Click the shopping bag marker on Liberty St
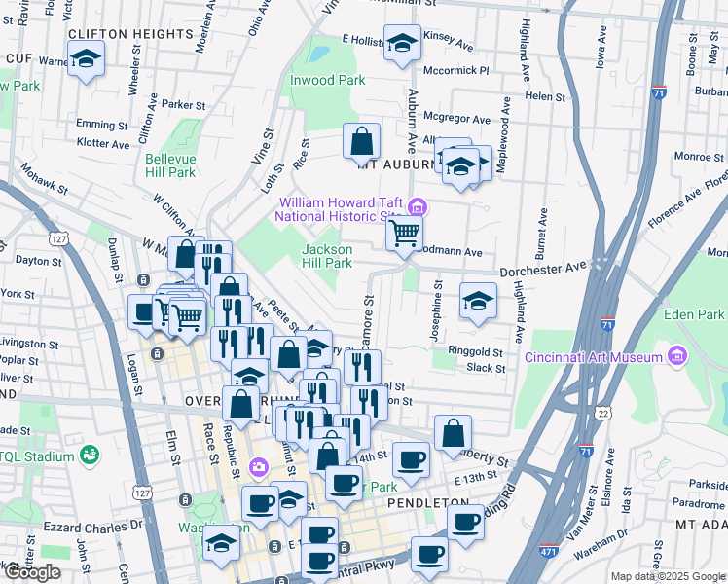The height and width of the screenshot is (584, 728). click(453, 437)
